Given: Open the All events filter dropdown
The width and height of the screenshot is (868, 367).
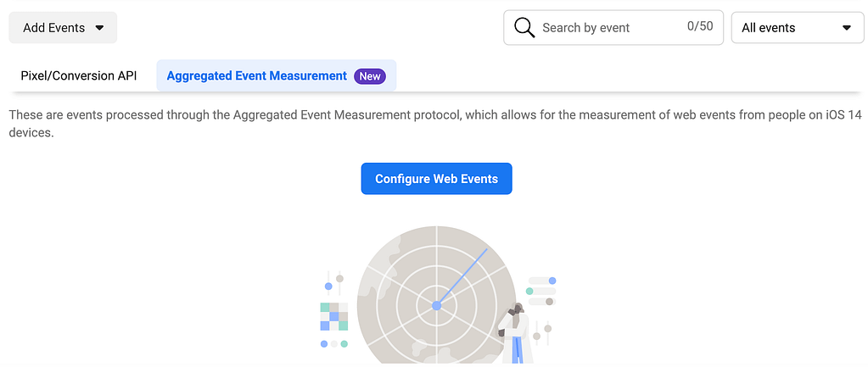Looking at the screenshot, I should pos(797,28).
